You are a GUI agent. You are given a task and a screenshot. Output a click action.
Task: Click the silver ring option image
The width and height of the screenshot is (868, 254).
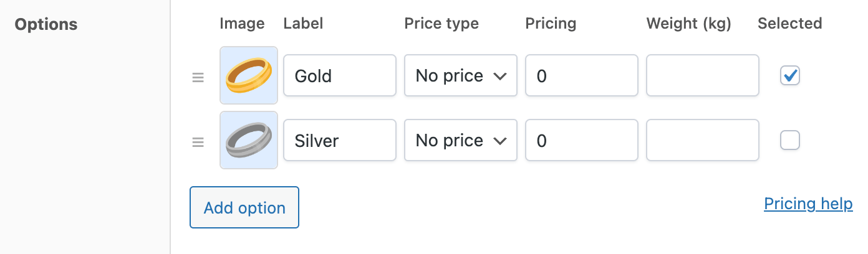(249, 140)
